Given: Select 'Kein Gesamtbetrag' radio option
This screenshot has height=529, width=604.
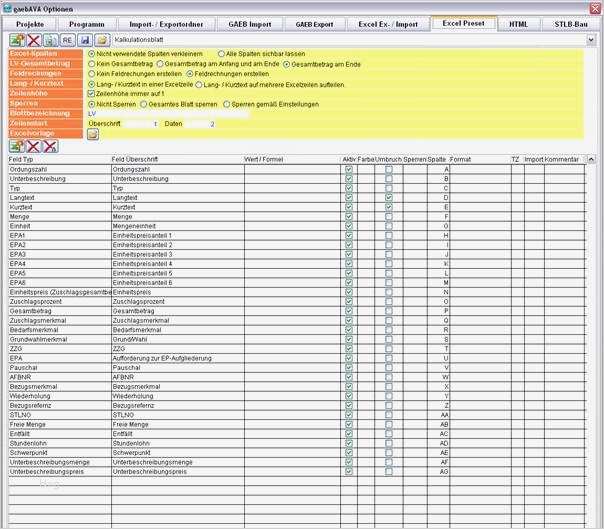Looking at the screenshot, I should (x=92, y=64).
